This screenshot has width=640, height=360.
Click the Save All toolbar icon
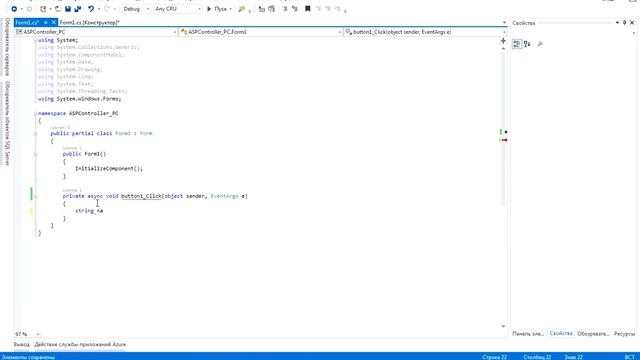(x=78, y=9)
